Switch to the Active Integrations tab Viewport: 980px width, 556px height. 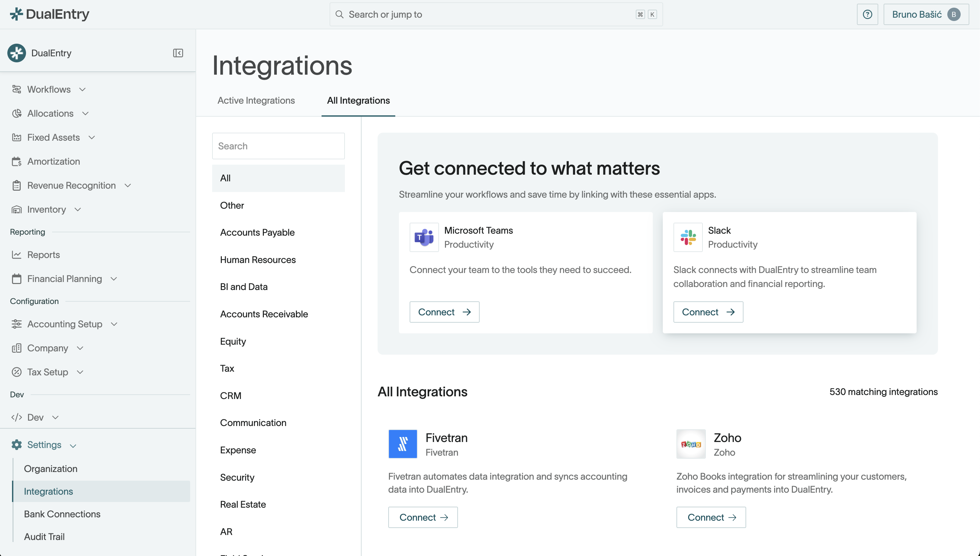(256, 100)
